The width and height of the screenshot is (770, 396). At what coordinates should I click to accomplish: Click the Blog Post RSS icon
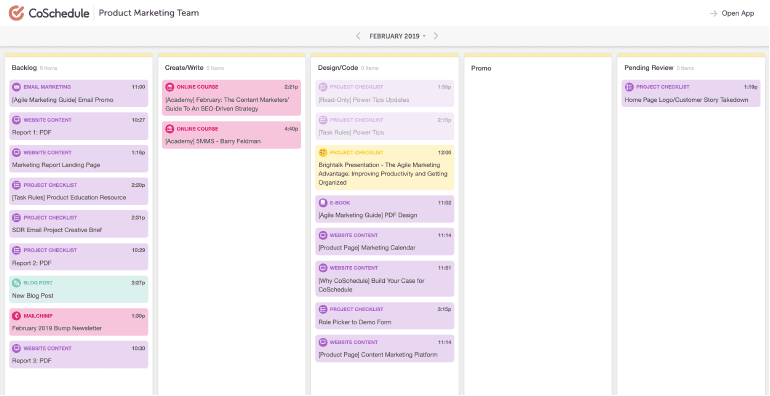point(16,283)
